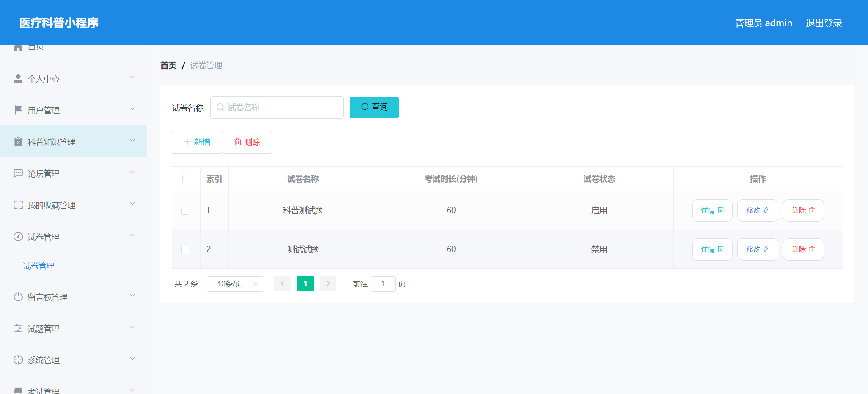Open the 系统管理 sidebar menu
868x394 pixels.
pyautogui.click(x=73, y=360)
